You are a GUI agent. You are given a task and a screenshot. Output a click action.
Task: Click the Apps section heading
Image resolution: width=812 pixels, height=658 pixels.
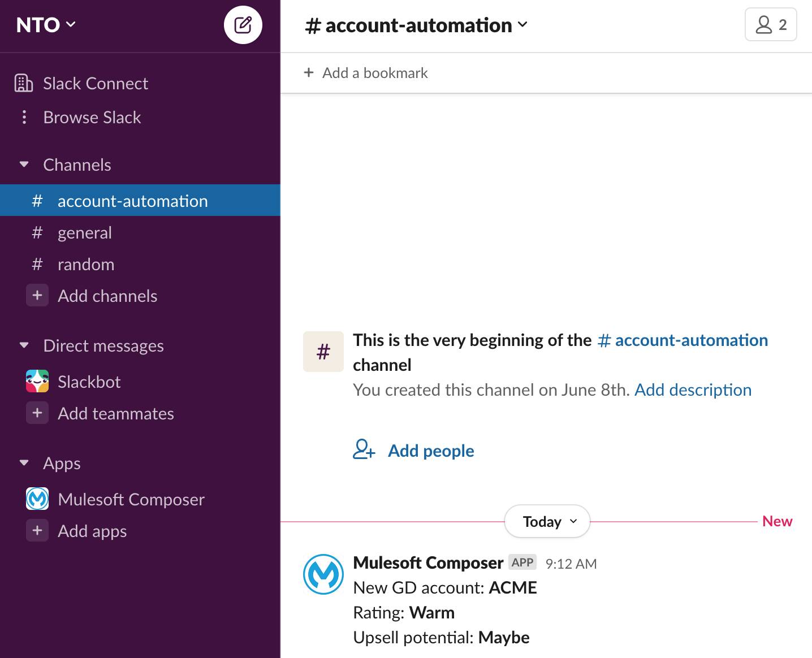(x=62, y=464)
